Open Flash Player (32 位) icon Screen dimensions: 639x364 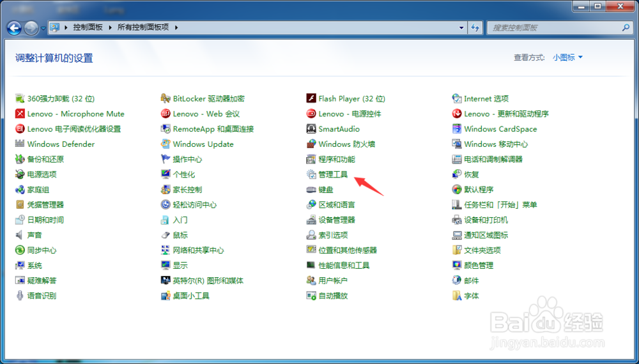click(311, 98)
